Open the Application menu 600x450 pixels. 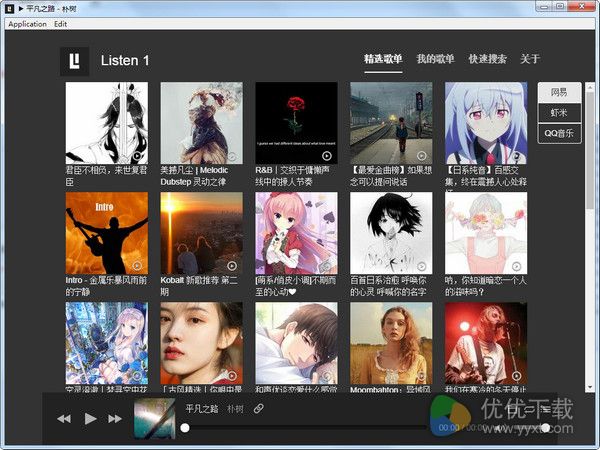click(x=27, y=24)
